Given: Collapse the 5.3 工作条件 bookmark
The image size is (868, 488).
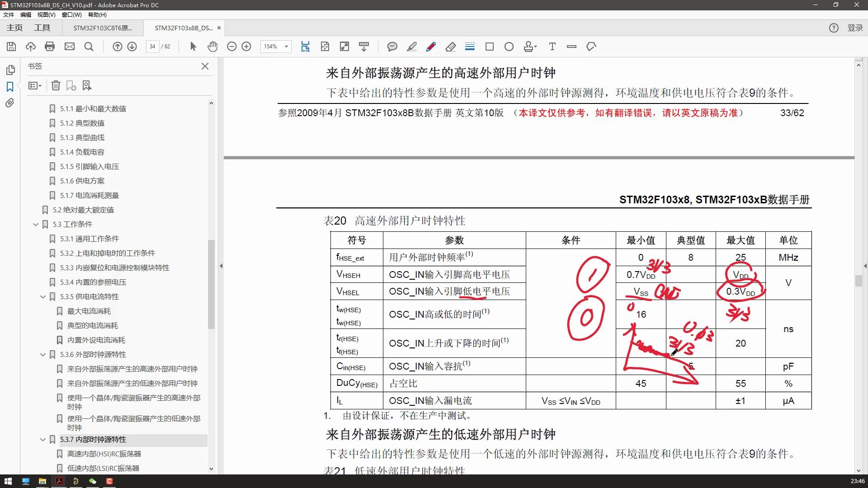Looking at the screenshot, I should coord(36,224).
